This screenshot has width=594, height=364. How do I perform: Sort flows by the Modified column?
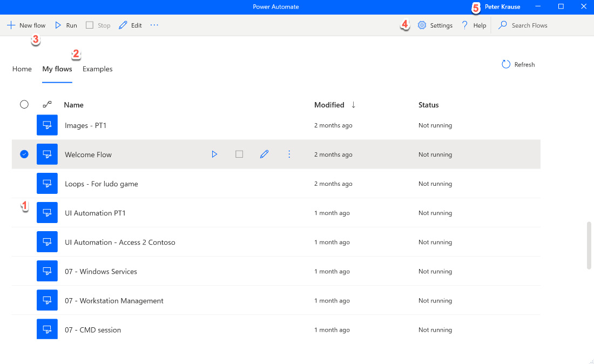point(329,105)
